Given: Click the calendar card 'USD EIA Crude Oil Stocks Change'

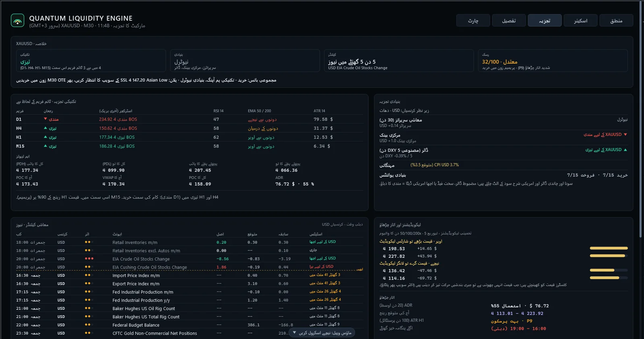Looking at the screenshot, I should pos(399,61).
